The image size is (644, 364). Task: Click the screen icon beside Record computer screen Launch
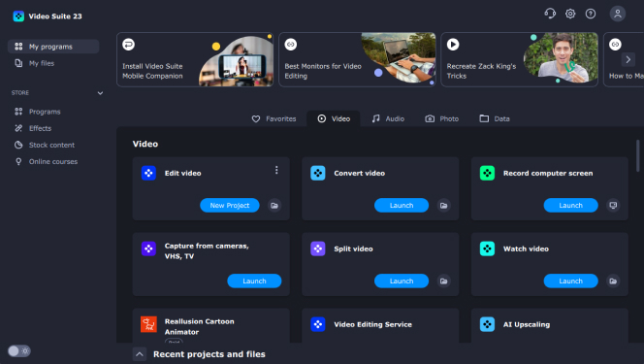coord(613,206)
